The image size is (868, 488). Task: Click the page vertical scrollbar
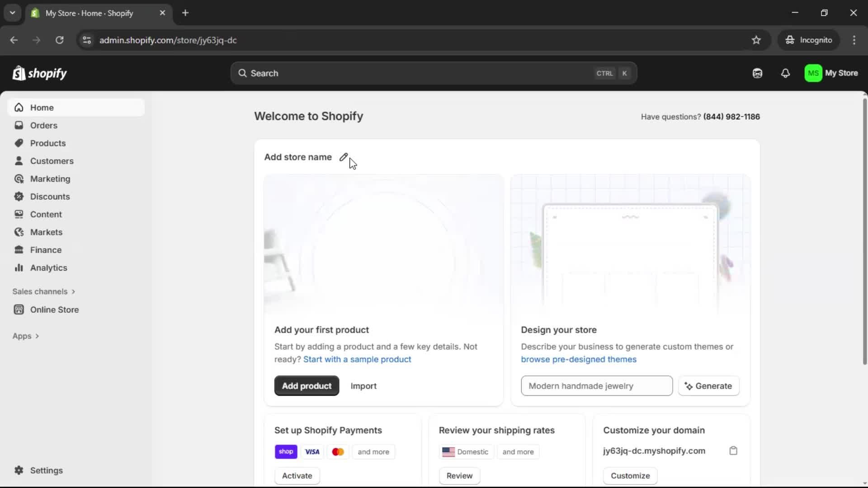coord(864,231)
